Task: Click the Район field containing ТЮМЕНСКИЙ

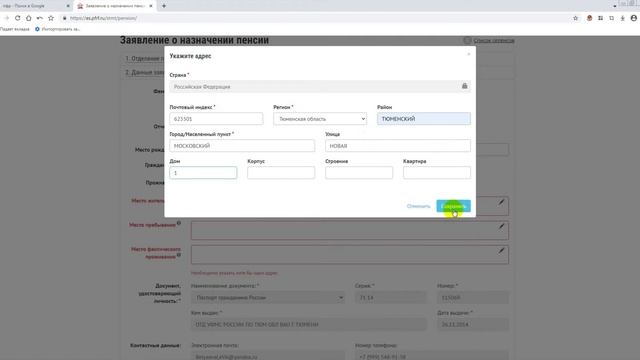Action: pyautogui.click(x=424, y=119)
